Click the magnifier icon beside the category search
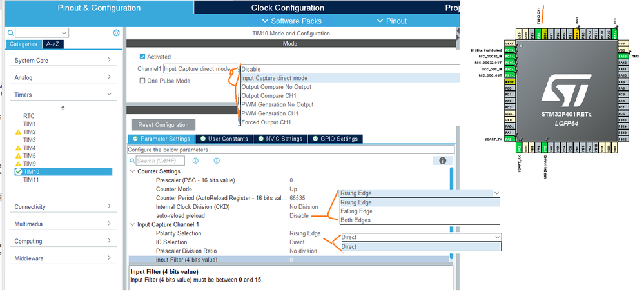The image size is (644, 292). point(10,33)
